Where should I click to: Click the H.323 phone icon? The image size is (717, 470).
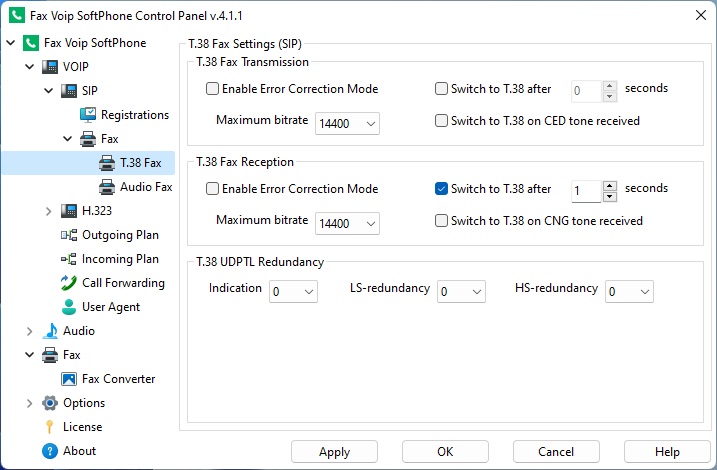pos(69,211)
